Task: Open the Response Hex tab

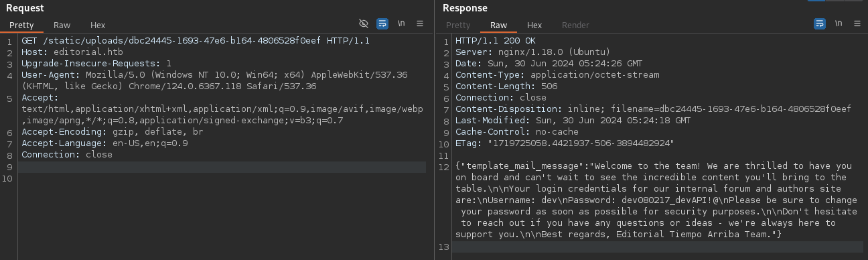Action: pyautogui.click(x=534, y=25)
